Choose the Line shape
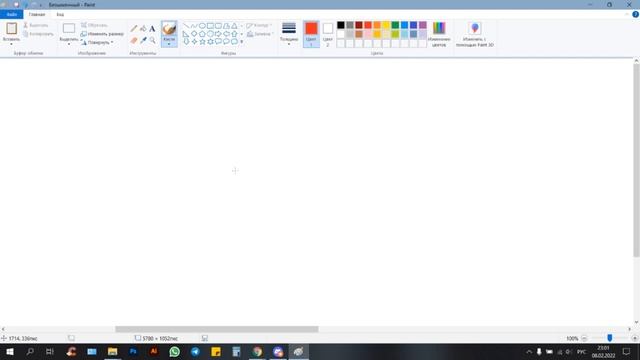 pyautogui.click(x=186, y=26)
